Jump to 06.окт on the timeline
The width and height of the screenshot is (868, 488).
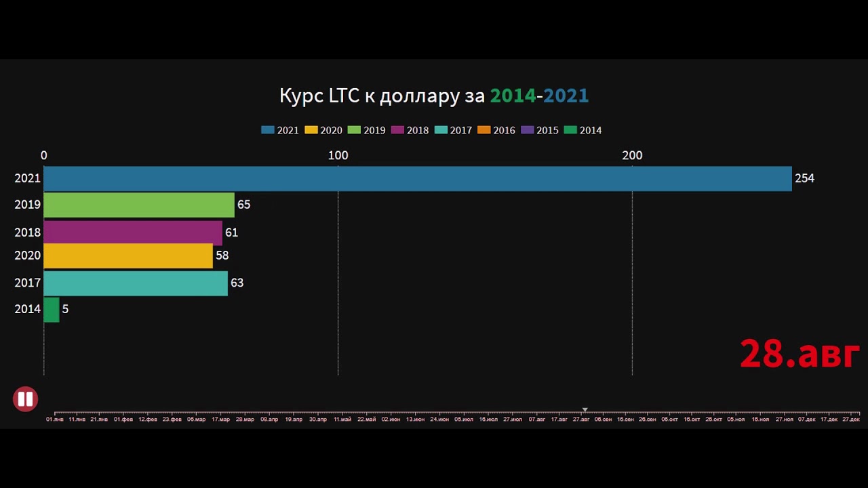coord(669,420)
